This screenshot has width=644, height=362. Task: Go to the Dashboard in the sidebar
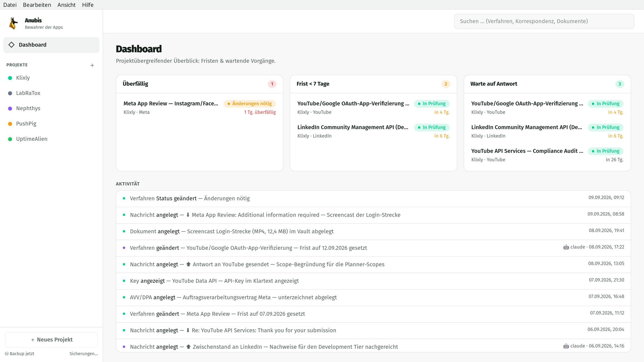(x=51, y=45)
